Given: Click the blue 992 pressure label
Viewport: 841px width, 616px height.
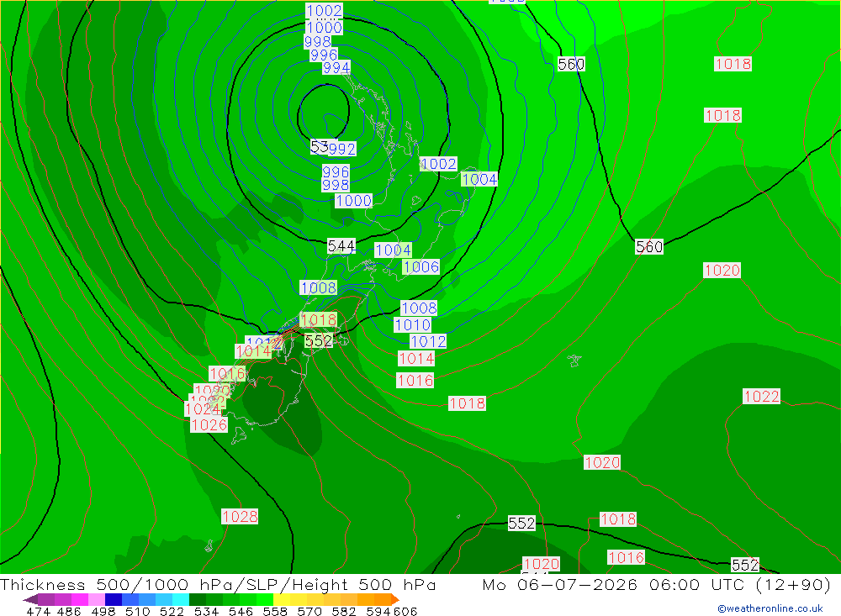Looking at the screenshot, I should point(342,149).
